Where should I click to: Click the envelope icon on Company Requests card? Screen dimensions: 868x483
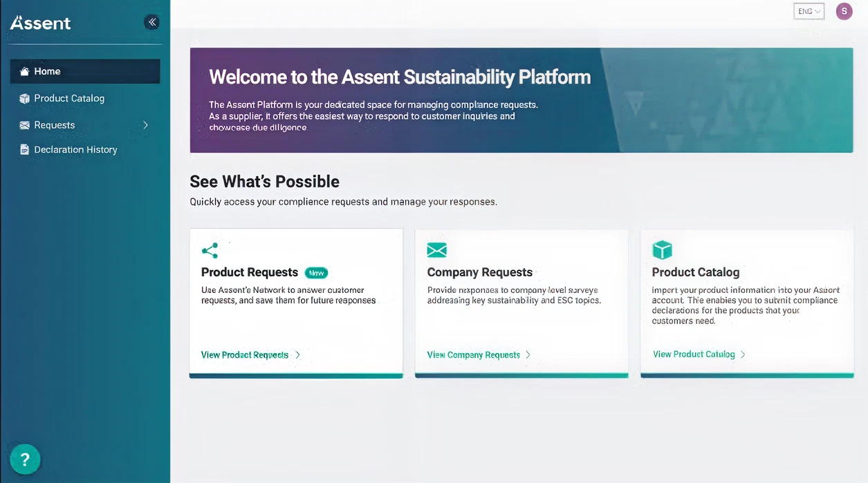click(436, 250)
